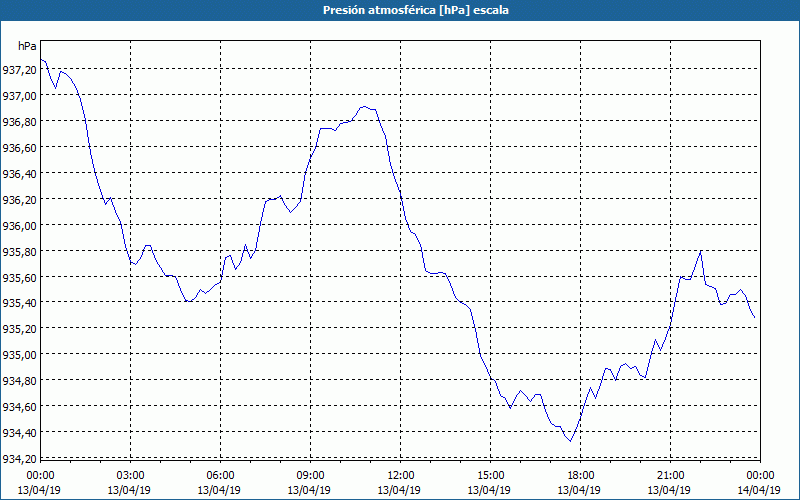Image resolution: width=800 pixels, height=500 pixels.
Task: Pick the 934,40 axis label
Action: (19, 432)
